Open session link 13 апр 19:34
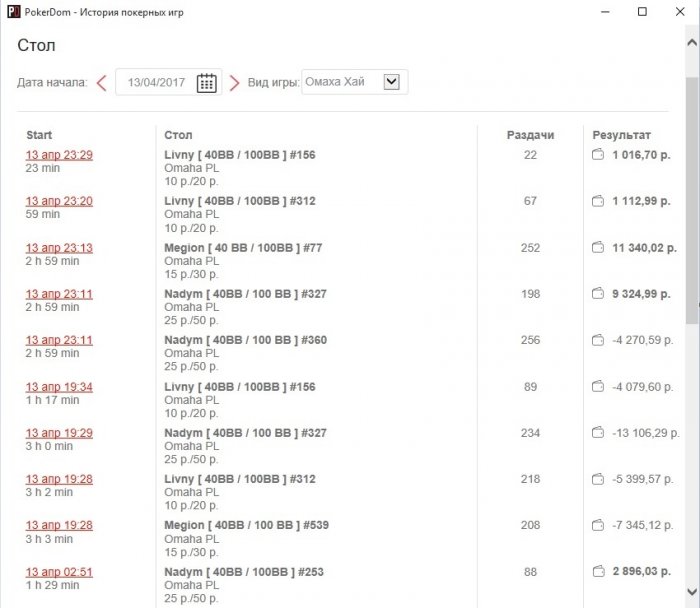700x608 pixels. tap(59, 386)
